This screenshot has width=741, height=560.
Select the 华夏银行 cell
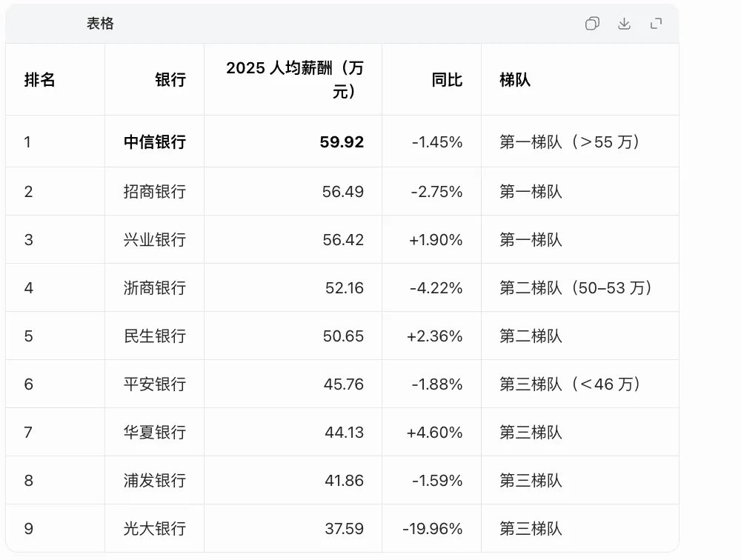pyautogui.click(x=155, y=433)
